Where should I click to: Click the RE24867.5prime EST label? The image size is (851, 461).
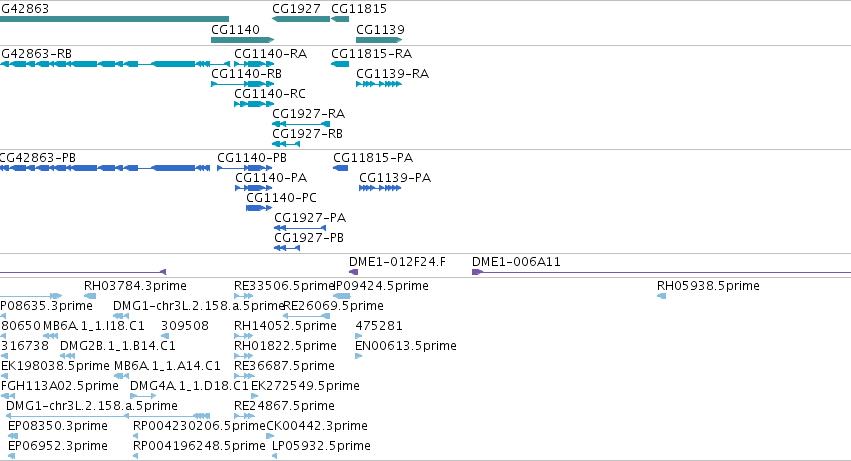click(x=284, y=406)
